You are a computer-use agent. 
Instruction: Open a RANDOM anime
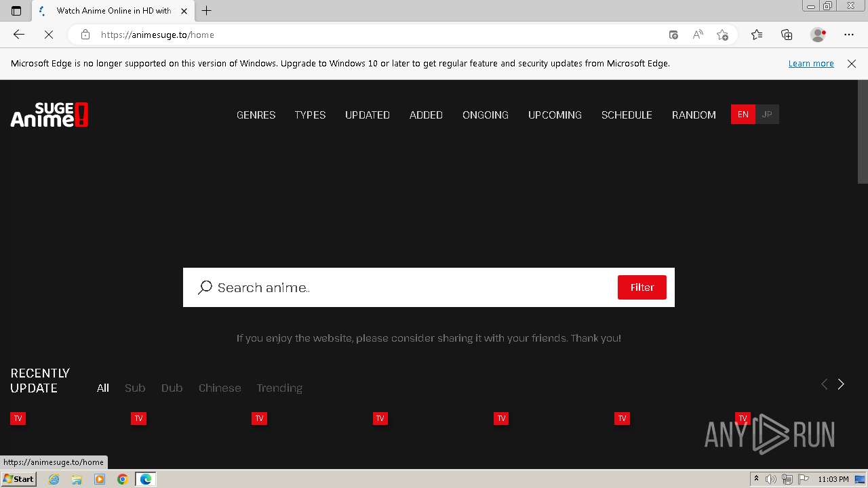coord(694,115)
